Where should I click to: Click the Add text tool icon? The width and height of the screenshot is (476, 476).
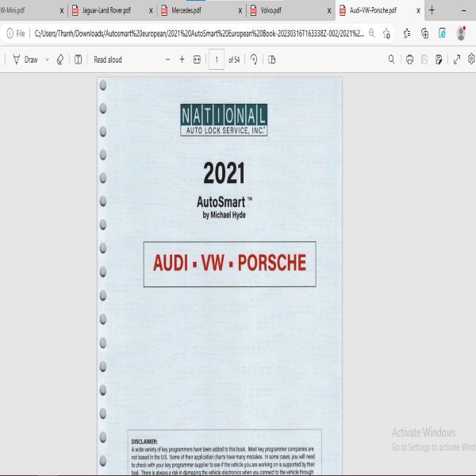point(78,59)
